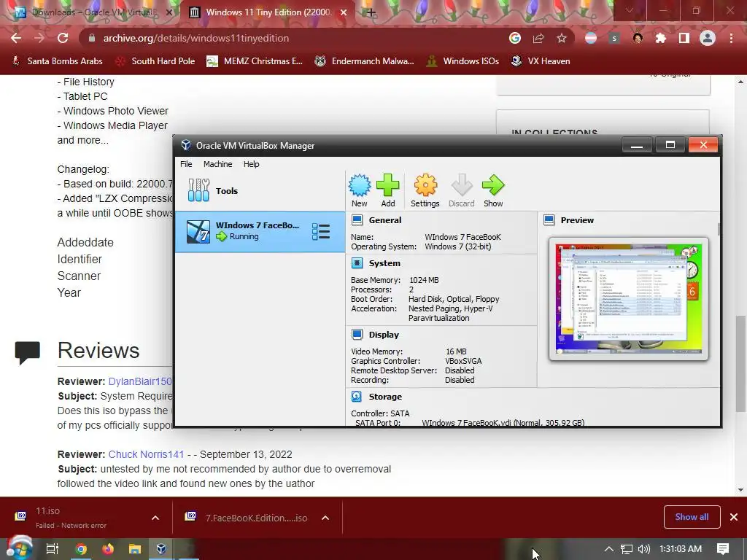Click VirtualBox taskbar icon

161,549
